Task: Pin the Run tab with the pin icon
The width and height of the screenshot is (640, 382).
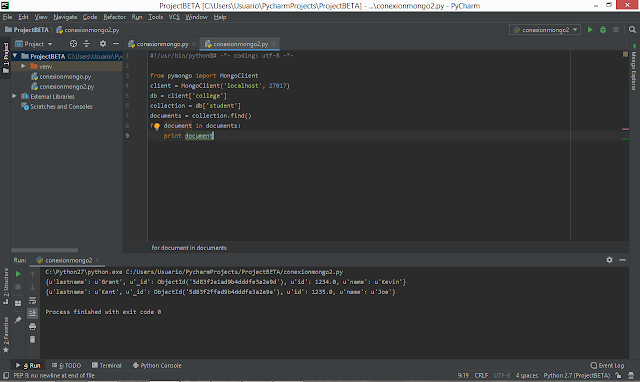Action: (x=18, y=320)
